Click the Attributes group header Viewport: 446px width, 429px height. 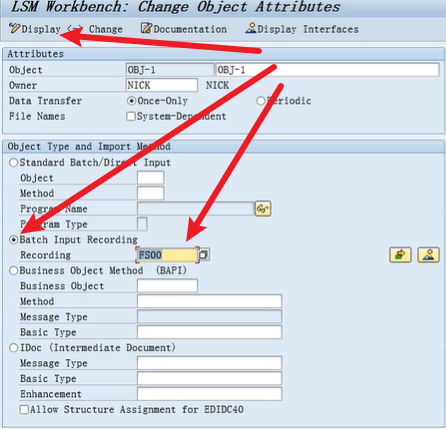pyautogui.click(x=36, y=54)
